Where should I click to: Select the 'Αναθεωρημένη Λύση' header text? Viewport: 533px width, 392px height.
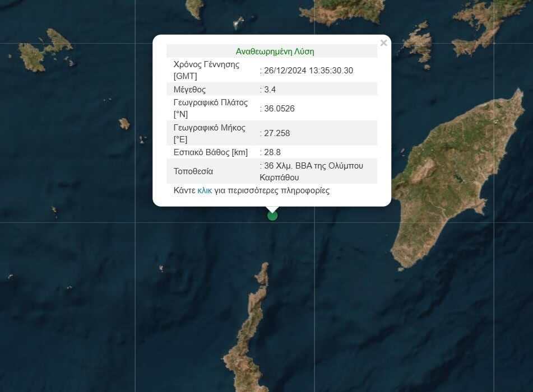pyautogui.click(x=275, y=52)
